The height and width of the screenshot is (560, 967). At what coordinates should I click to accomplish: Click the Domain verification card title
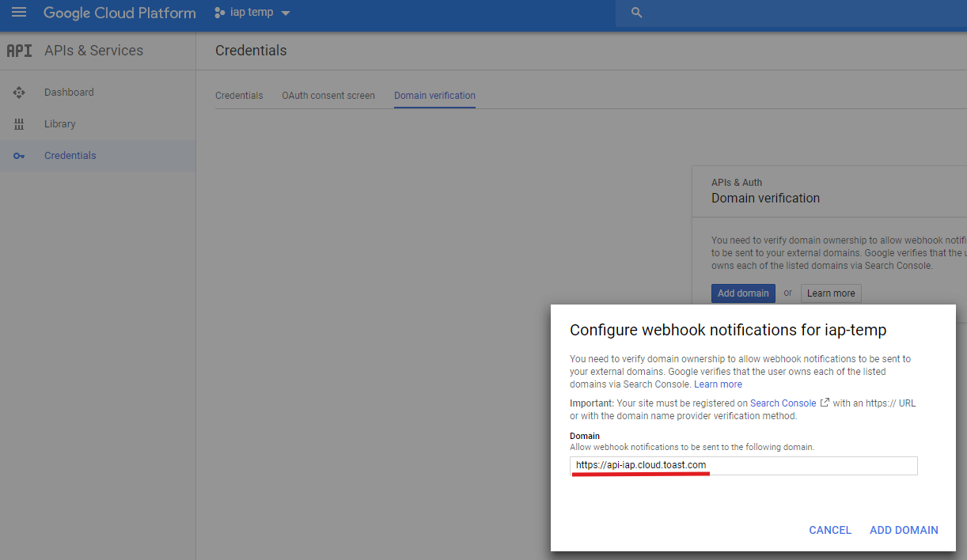pos(765,199)
